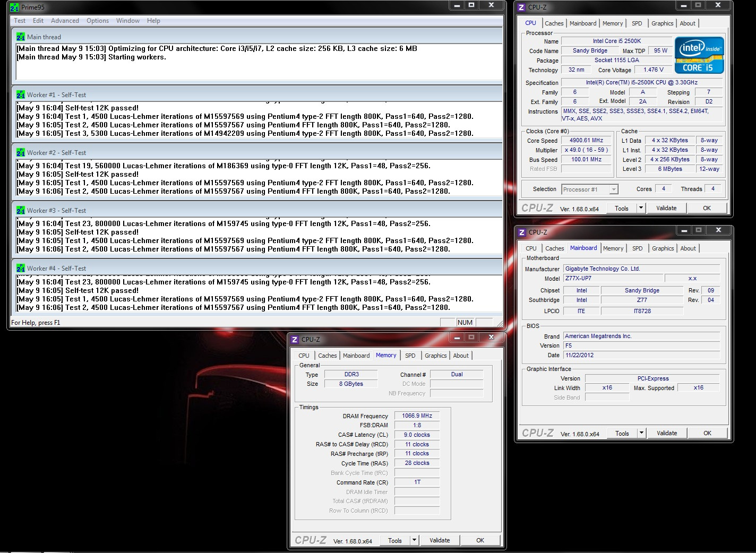This screenshot has width=756, height=553.
Task: Click the NUM indicator in Prime95 status bar
Action: (x=465, y=322)
